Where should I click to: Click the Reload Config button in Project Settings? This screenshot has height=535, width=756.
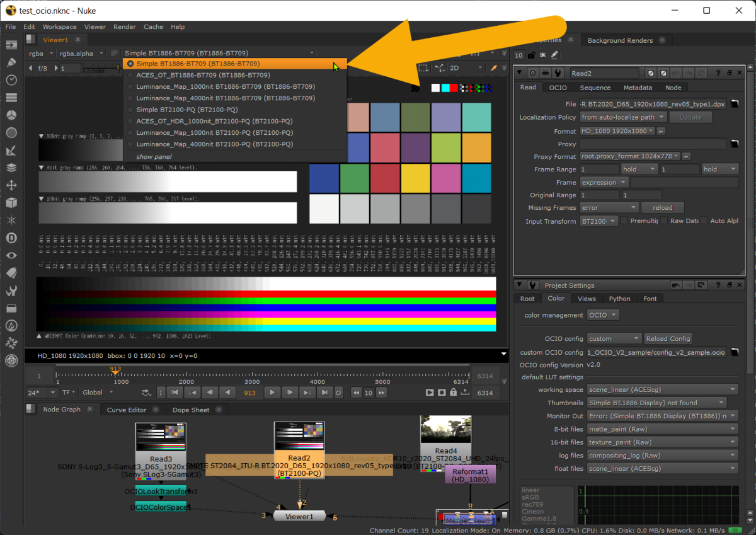(668, 338)
